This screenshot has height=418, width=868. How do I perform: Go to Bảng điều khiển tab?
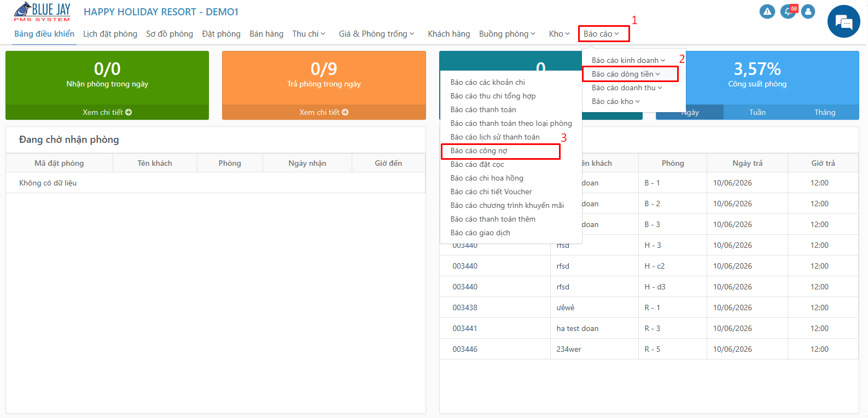[x=44, y=34]
